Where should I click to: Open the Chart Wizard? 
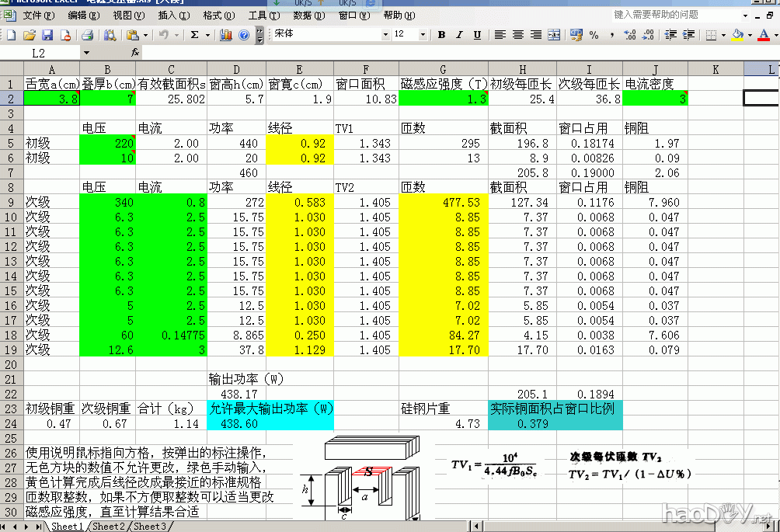[226, 35]
